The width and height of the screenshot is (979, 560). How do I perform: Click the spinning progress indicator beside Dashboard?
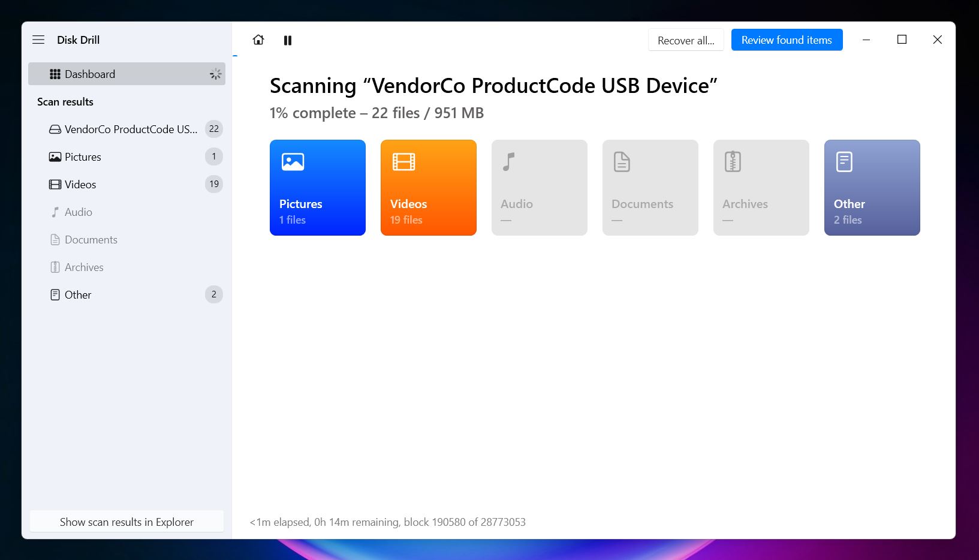(x=215, y=74)
